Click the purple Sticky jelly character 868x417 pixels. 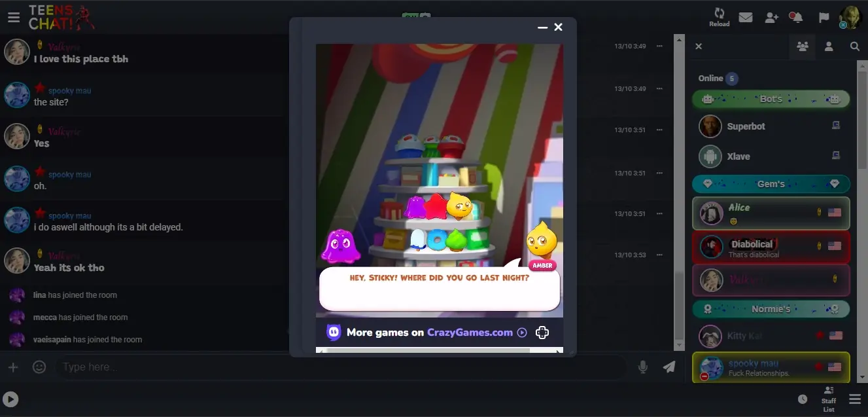point(340,245)
